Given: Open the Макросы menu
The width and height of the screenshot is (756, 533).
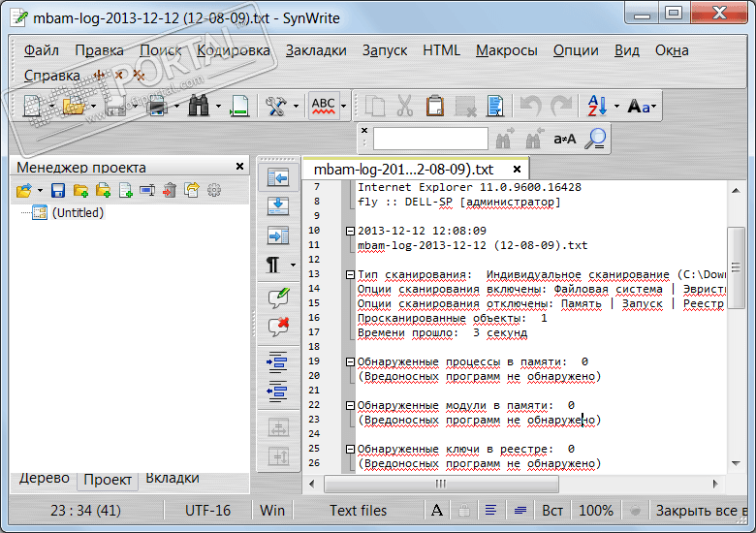Looking at the screenshot, I should point(507,50).
